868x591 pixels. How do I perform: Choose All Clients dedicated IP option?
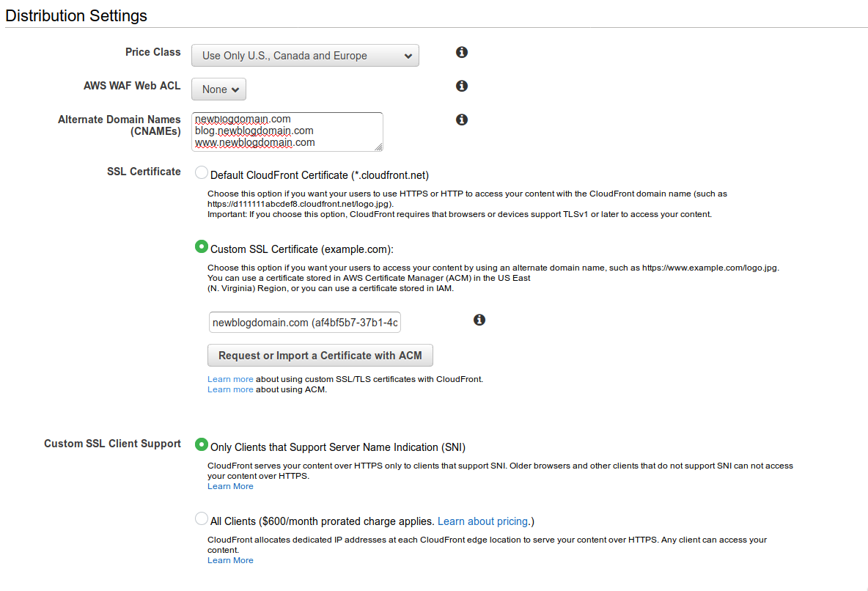click(202, 518)
